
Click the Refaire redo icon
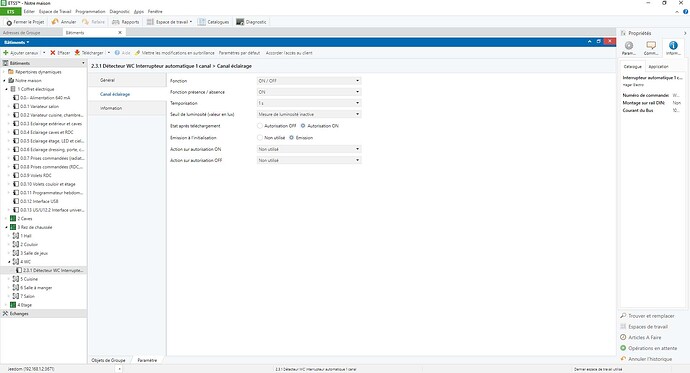pyautogui.click(x=85, y=22)
